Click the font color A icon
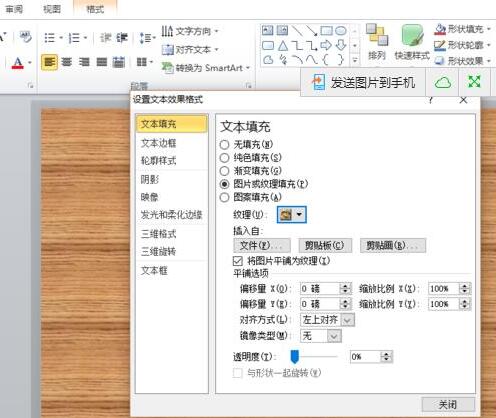The width and height of the screenshot is (496, 418). 18,63
